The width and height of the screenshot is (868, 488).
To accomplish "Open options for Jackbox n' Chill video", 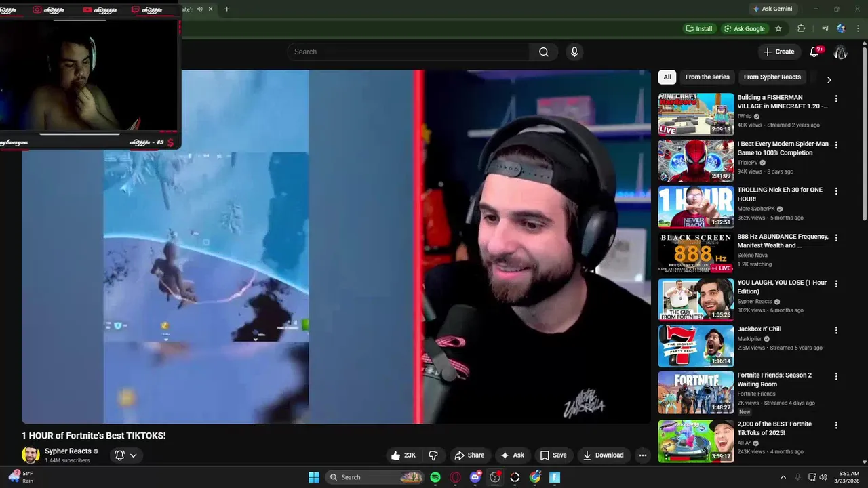I will [x=836, y=330].
